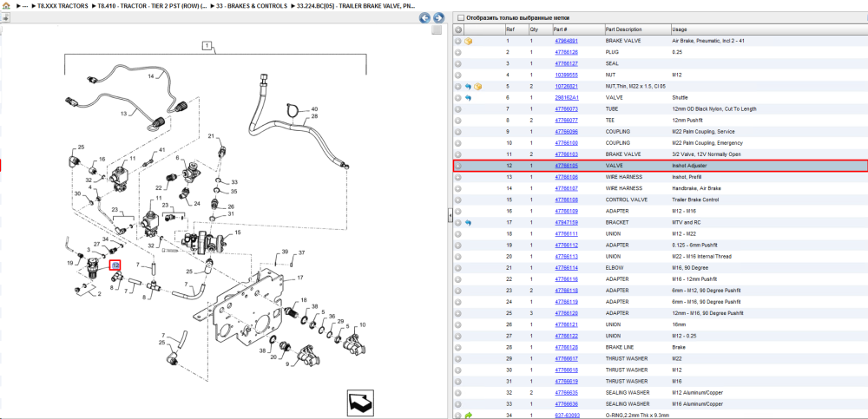Click the blue arrow icon on the BRACKET row
Screen dimensions: 868x419
click(469, 222)
